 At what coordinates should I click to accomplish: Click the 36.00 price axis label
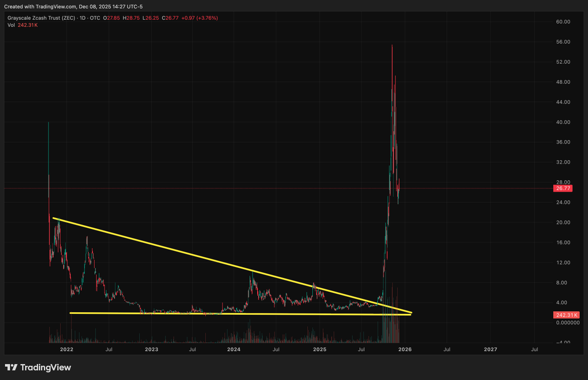pyautogui.click(x=563, y=142)
